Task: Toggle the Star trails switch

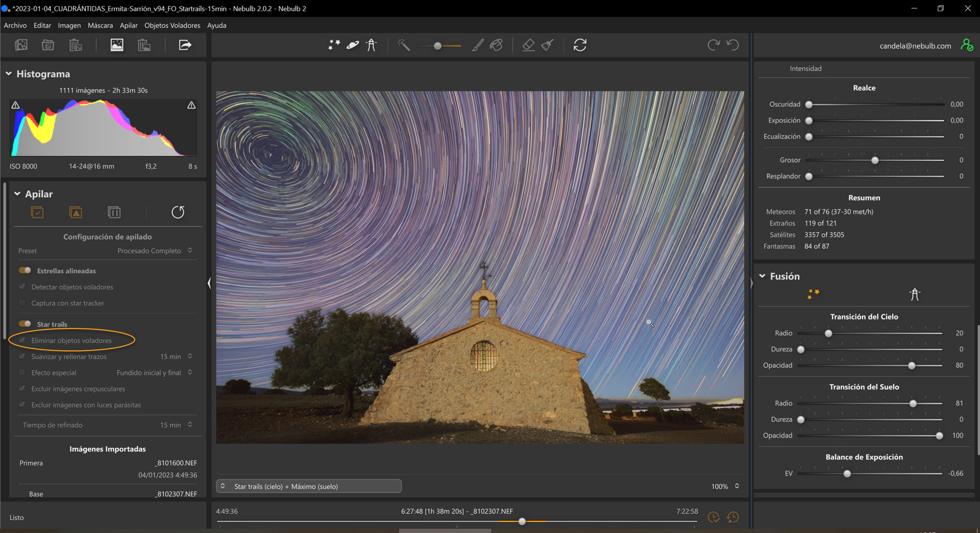Action: (x=24, y=324)
